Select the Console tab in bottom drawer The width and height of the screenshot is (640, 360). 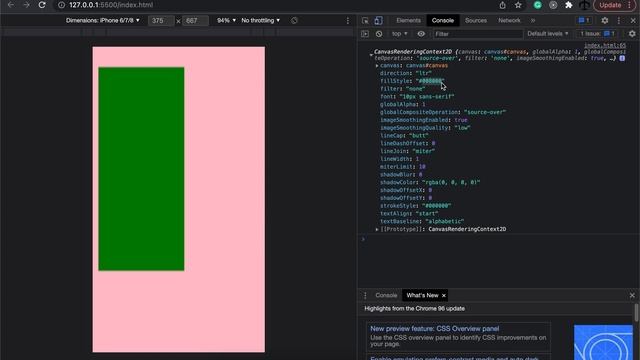[x=386, y=295]
